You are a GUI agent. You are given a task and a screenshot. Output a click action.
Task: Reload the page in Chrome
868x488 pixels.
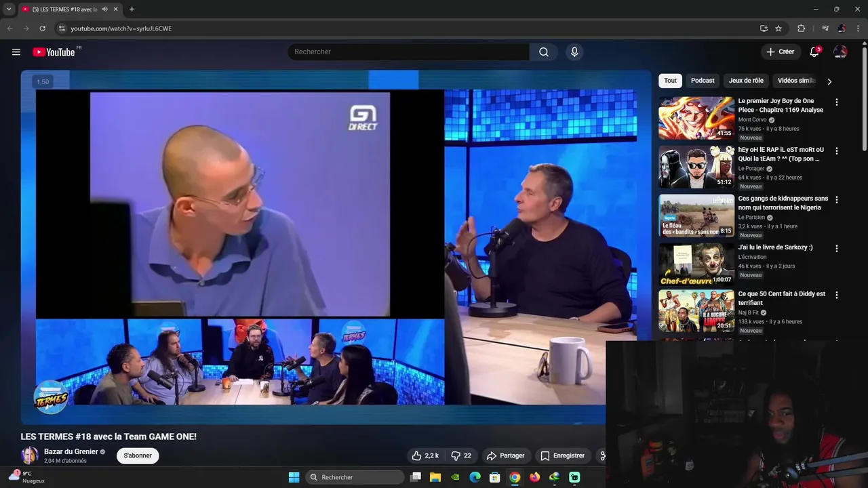point(42,28)
